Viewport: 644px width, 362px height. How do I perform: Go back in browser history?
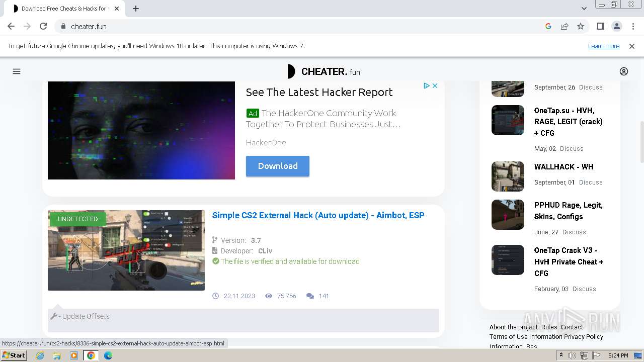coord(11,26)
